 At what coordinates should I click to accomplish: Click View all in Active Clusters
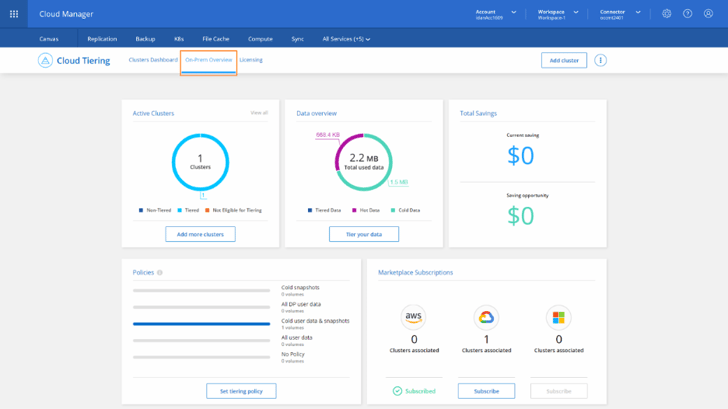click(x=259, y=113)
